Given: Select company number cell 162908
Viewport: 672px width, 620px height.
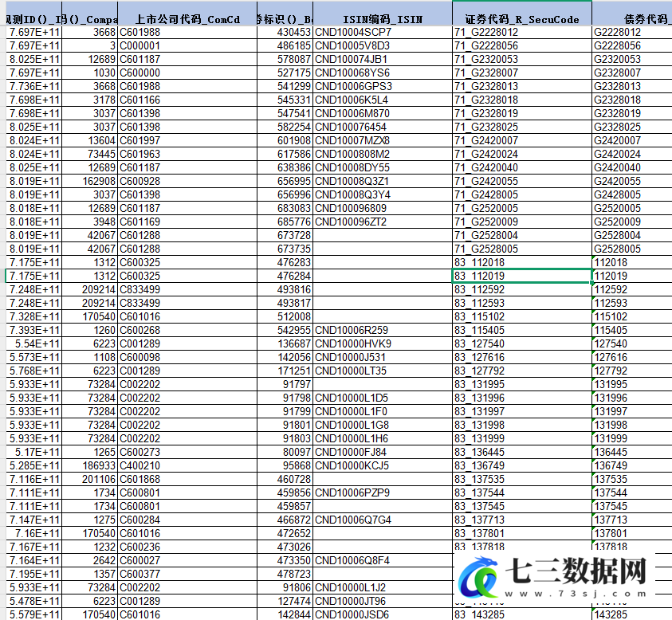Looking at the screenshot, I should (90, 181).
